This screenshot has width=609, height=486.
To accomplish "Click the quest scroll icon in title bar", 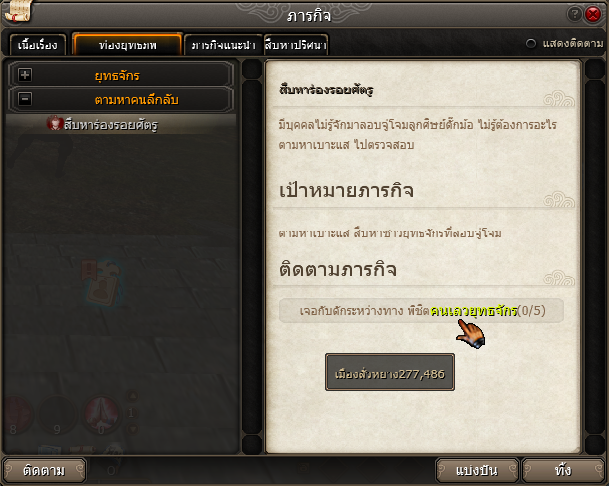I will click(18, 11).
